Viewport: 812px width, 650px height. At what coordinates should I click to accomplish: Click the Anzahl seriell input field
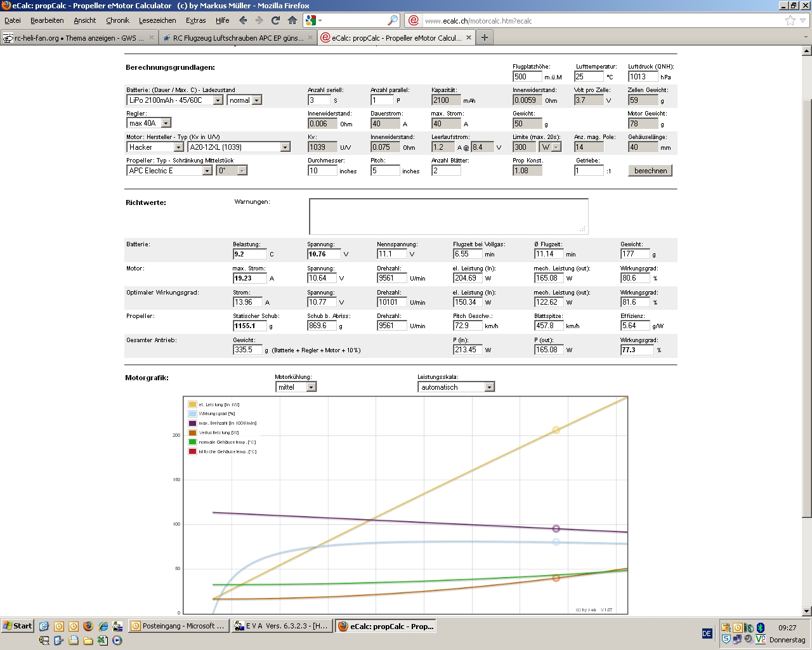click(320, 100)
